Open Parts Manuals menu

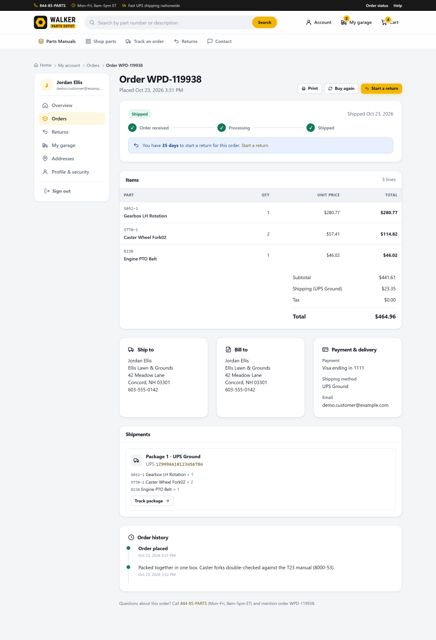[x=57, y=41]
